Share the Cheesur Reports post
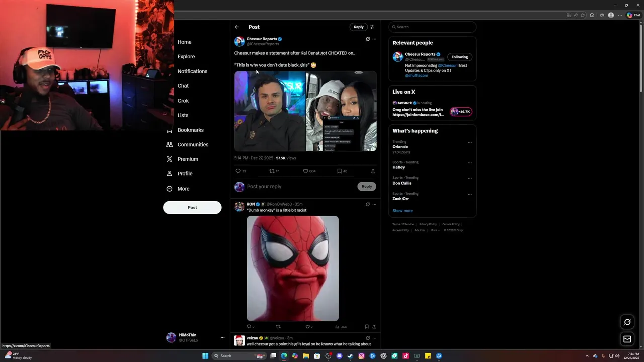Image resolution: width=644 pixels, height=362 pixels. click(x=373, y=171)
